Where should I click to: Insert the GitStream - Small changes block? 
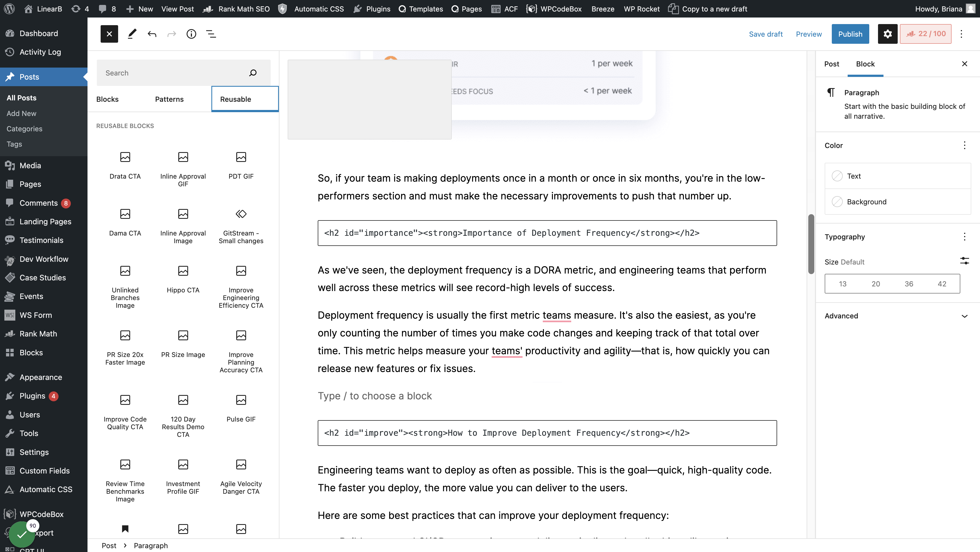click(241, 226)
